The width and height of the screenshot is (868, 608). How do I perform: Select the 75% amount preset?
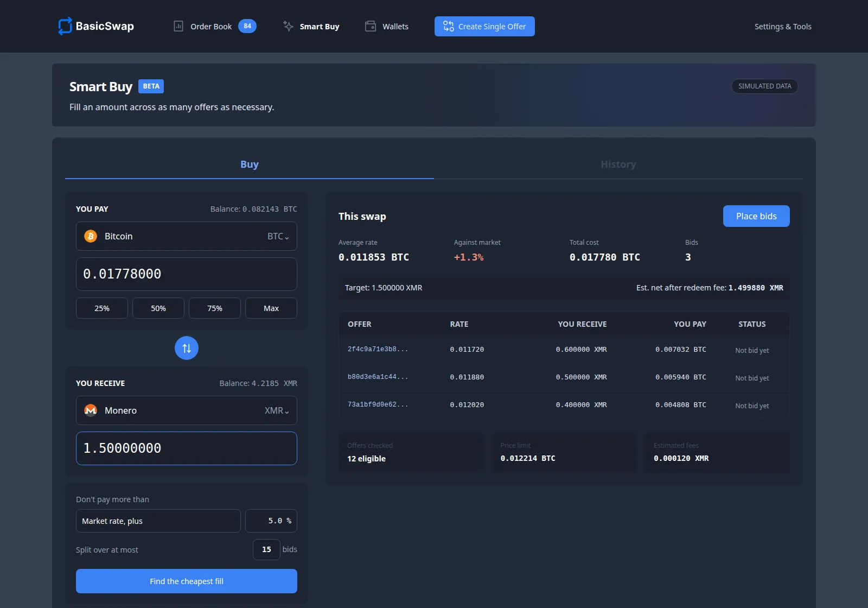215,308
